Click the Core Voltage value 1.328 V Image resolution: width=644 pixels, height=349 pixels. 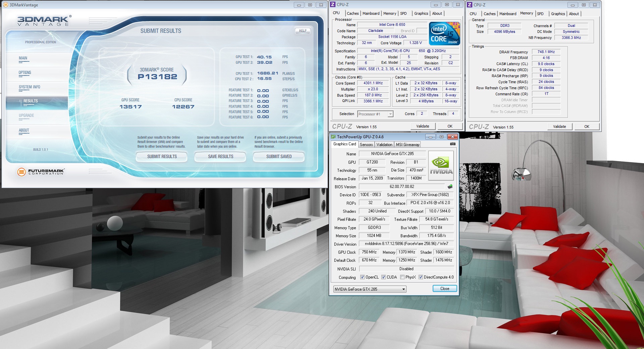[x=416, y=43]
